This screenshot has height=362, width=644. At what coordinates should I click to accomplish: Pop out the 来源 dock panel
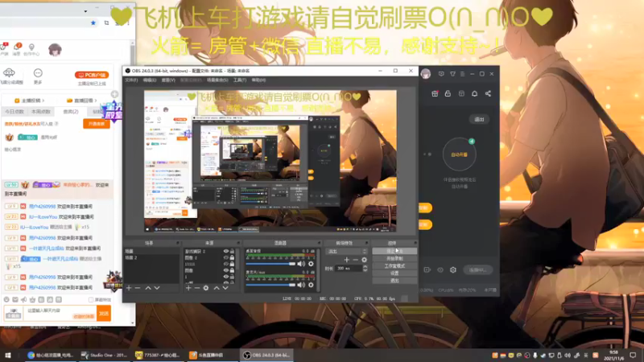pyautogui.click(x=237, y=243)
